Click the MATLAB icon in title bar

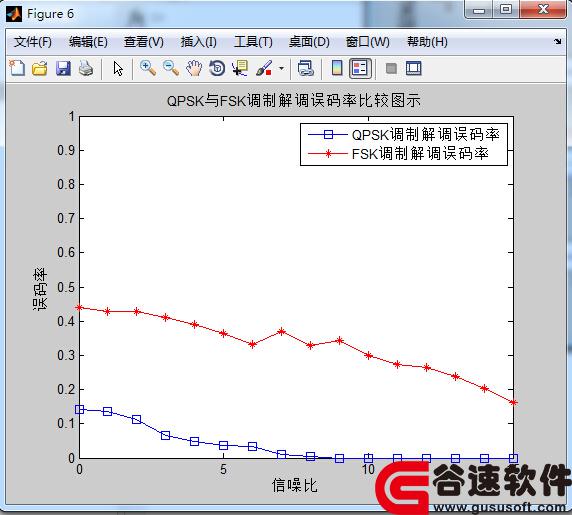[x=14, y=14]
